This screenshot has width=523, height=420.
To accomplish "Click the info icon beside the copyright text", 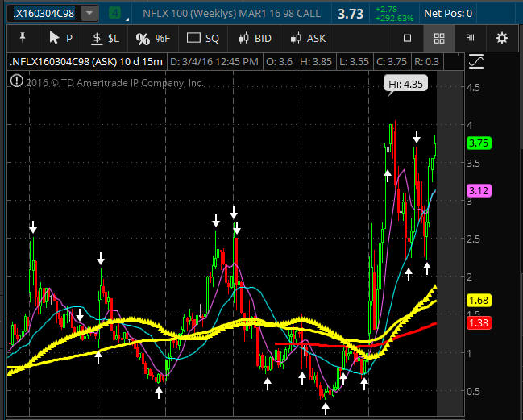I will click(17, 80).
